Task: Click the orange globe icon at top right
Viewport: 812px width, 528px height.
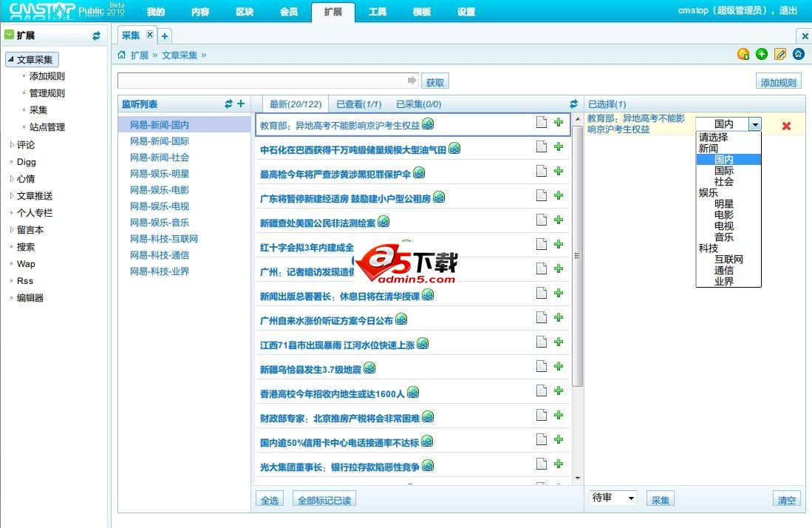Action: point(743,54)
